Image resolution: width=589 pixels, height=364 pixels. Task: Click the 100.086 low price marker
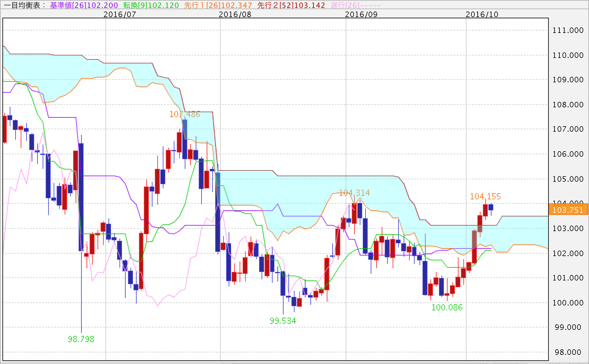point(447,307)
